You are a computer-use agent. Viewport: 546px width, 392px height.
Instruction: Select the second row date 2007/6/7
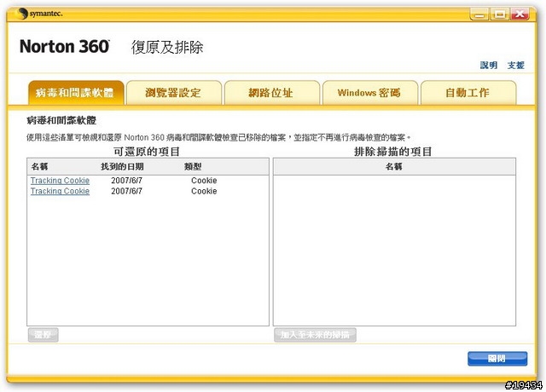127,191
